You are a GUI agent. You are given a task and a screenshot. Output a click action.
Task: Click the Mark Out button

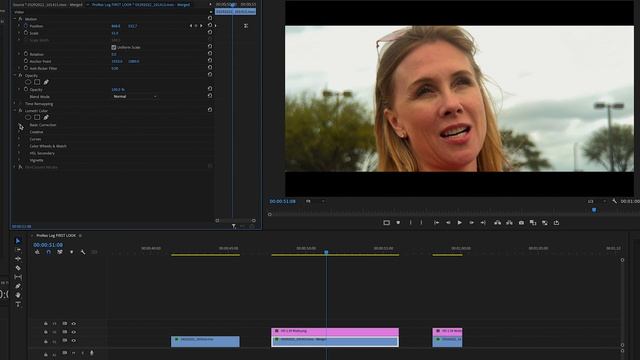(x=422, y=223)
